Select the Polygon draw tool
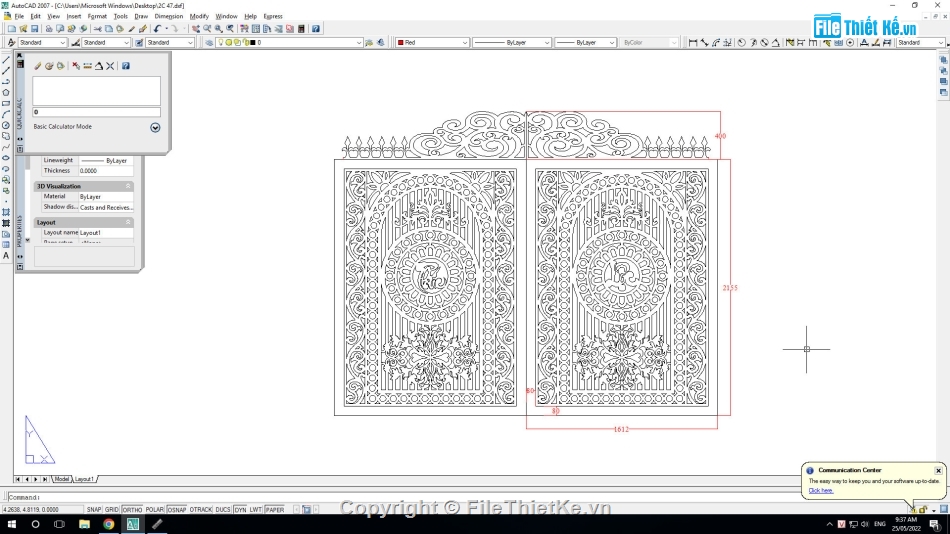The image size is (950, 534). pos(6,93)
